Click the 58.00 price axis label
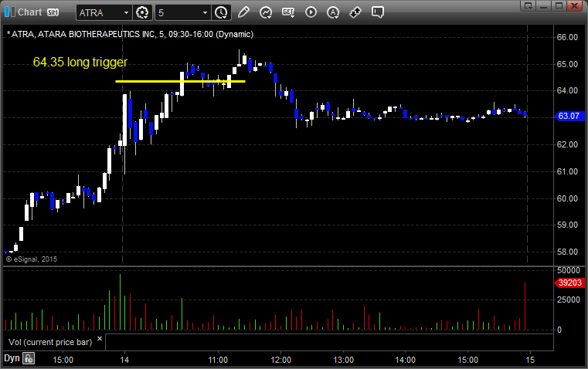Image resolution: width=588 pixels, height=369 pixels. click(567, 252)
